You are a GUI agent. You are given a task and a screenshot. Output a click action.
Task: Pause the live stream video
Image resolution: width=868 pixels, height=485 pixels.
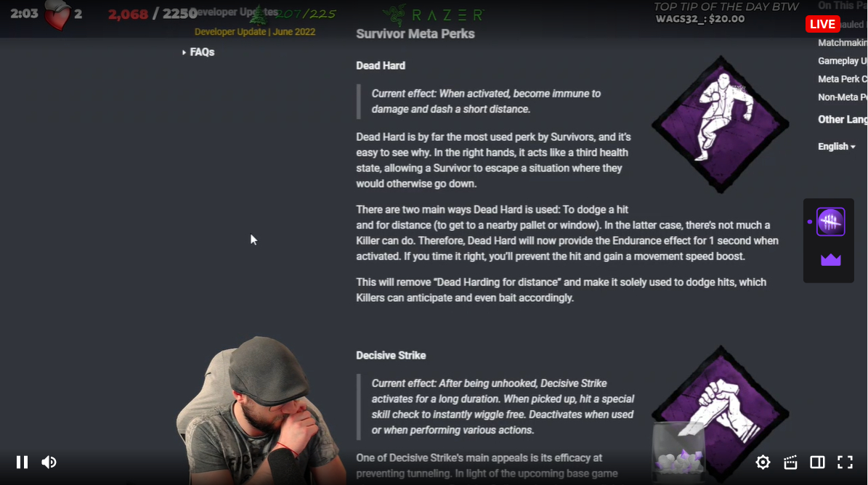point(22,462)
